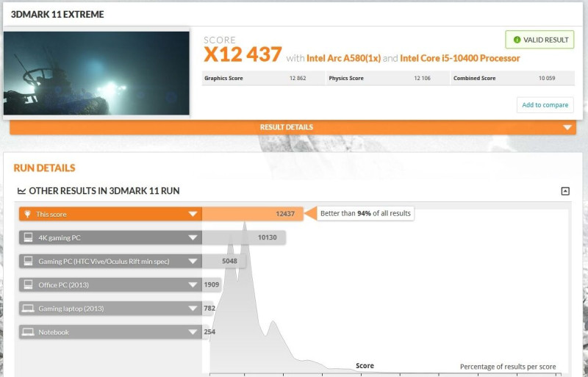Click the 3DMARK 11 EXTREME title
588x377 pixels.
pyautogui.click(x=57, y=14)
